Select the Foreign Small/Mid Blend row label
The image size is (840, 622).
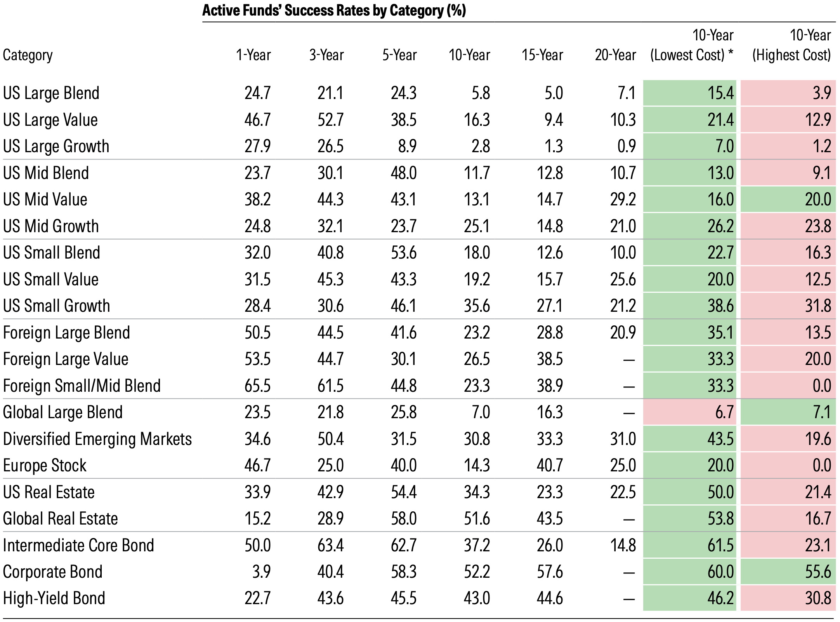click(82, 386)
